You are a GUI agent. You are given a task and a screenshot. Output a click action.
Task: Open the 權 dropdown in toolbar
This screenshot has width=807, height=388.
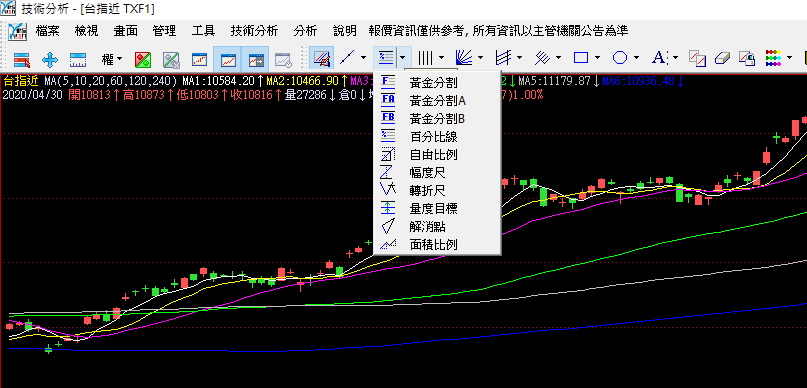[x=112, y=59]
